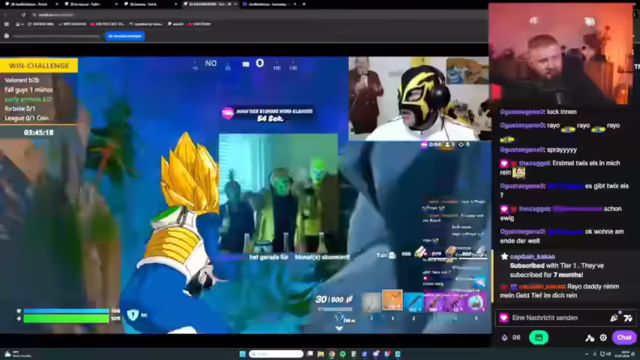Open chat settings gear icon
Image resolution: width=640 pixels, height=360 pixels.
coord(603,338)
